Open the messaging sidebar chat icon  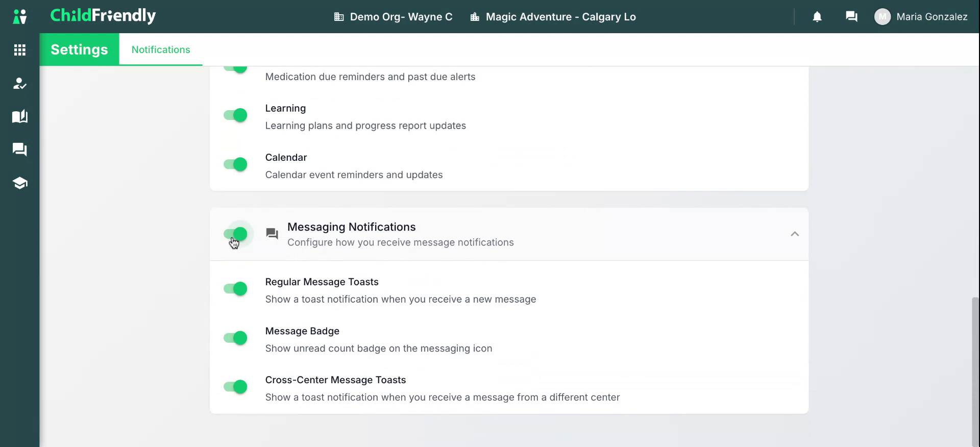pyautogui.click(x=20, y=150)
